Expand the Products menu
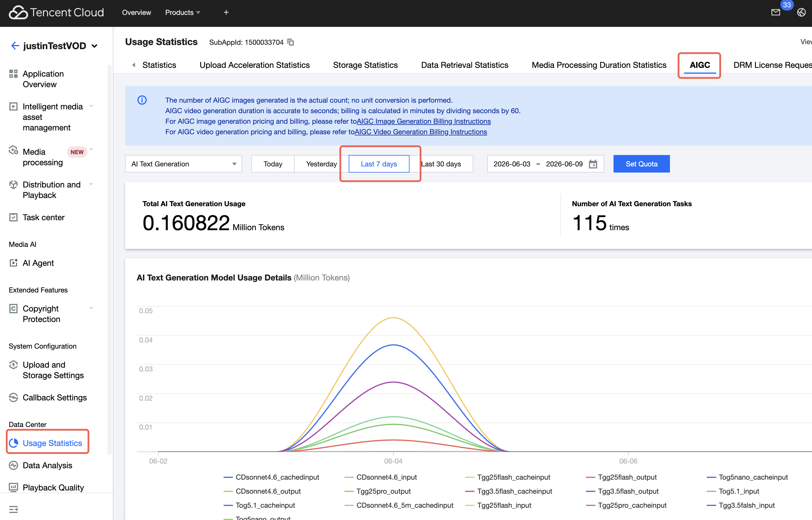The image size is (812, 520). point(183,13)
